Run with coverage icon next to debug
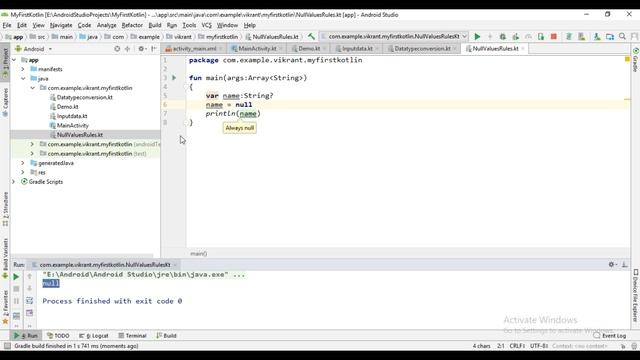The height and width of the screenshot is (360, 640). [516, 37]
